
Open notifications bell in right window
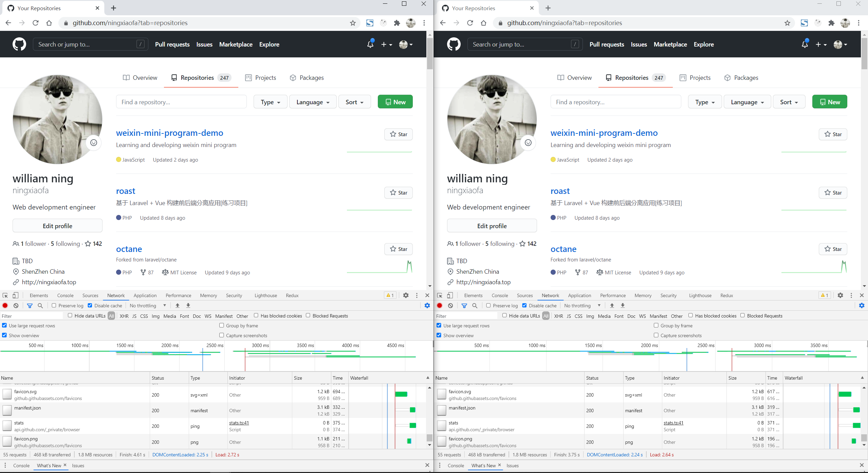805,44
